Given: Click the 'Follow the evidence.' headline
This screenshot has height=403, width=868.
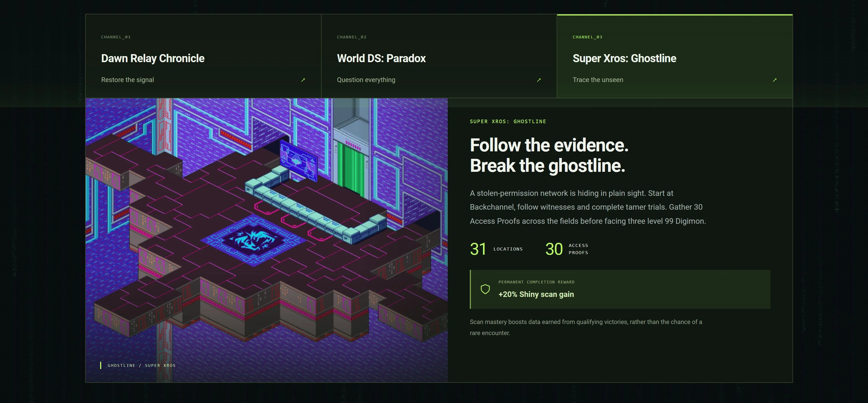Looking at the screenshot, I should pyautogui.click(x=549, y=145).
